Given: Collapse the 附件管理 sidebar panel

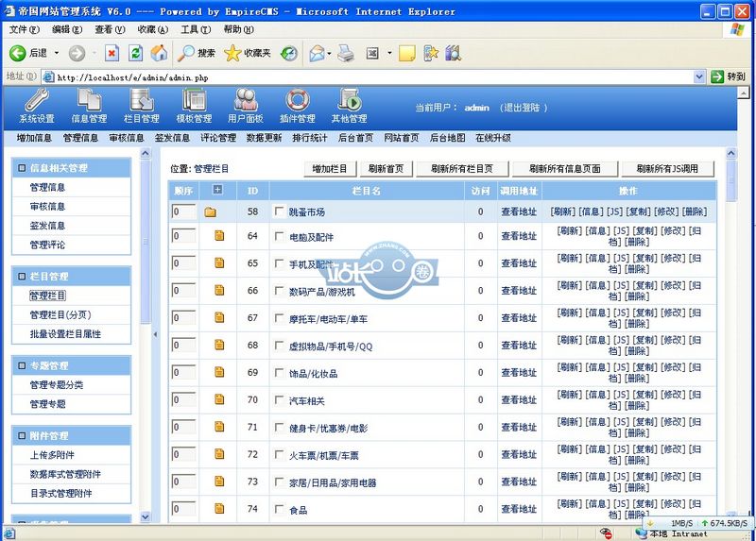Looking at the screenshot, I should [x=22, y=435].
